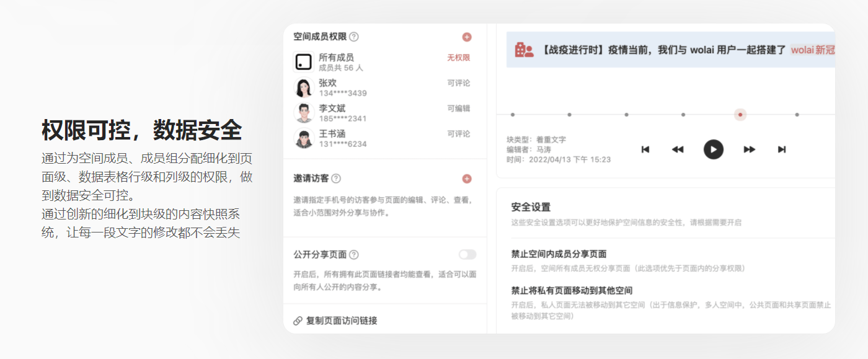Open 李文斌's 可编辑 permission menu

458,109
